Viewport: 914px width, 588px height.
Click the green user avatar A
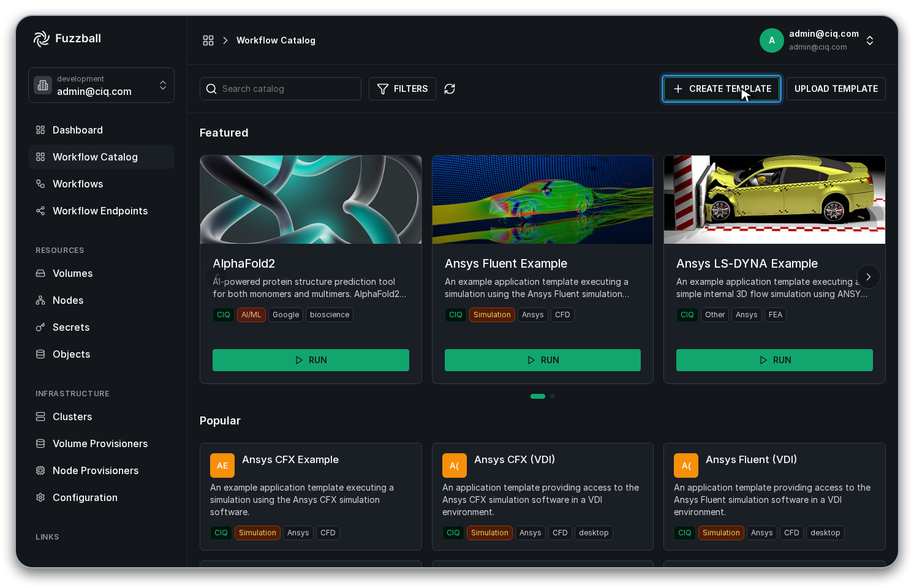[x=772, y=40]
